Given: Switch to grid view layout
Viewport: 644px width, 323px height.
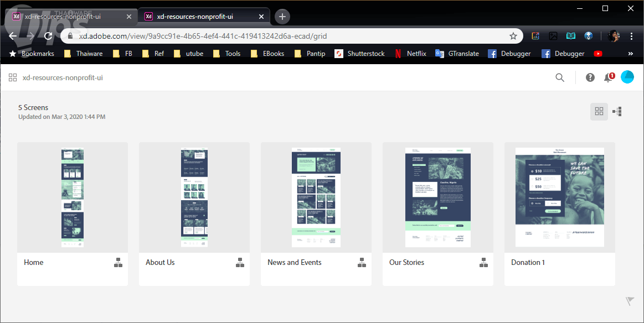Looking at the screenshot, I should pos(599,112).
